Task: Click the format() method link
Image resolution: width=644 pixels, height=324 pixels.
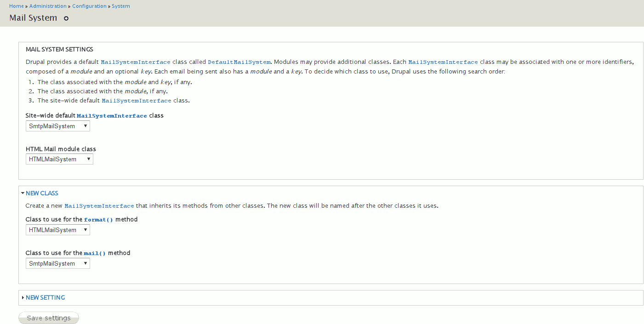Action: 98,220
